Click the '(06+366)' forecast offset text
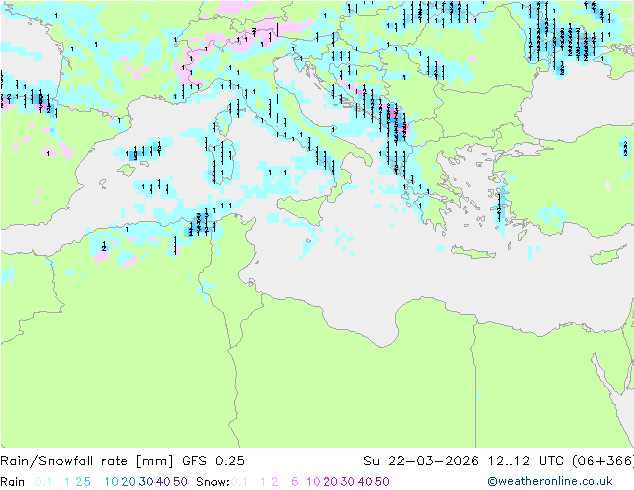Image resolution: width=634 pixels, height=490 pixels. point(603,461)
